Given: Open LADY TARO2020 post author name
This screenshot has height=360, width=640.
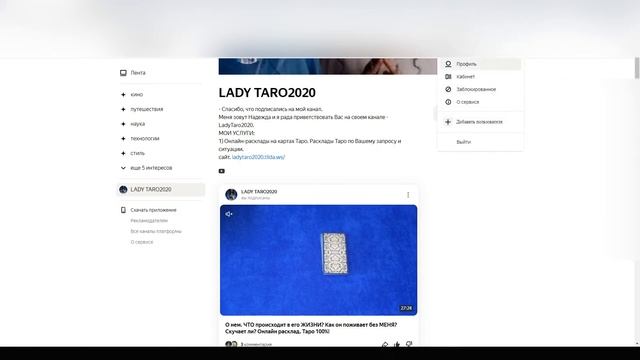Looking at the screenshot, I should pyautogui.click(x=259, y=191).
